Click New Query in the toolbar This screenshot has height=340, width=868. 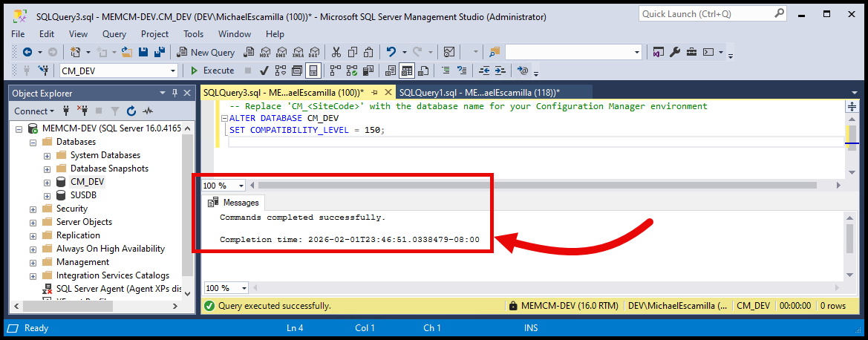click(x=206, y=52)
